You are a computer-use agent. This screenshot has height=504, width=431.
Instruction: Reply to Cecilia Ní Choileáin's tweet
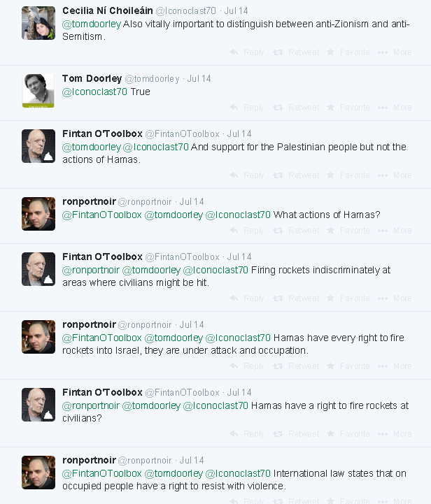tap(247, 52)
